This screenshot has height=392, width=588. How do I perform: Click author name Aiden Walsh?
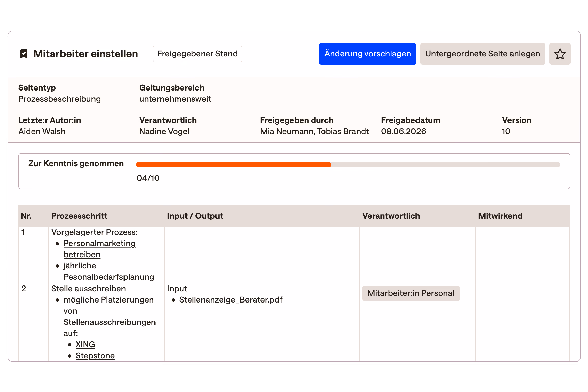[42, 131]
